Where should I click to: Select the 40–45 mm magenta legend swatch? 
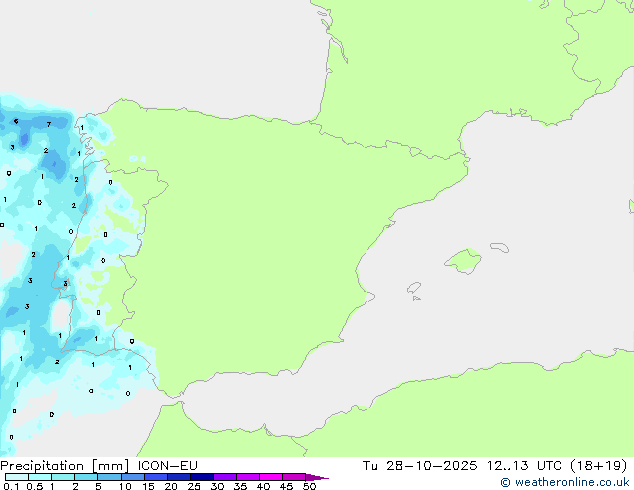tap(271, 477)
